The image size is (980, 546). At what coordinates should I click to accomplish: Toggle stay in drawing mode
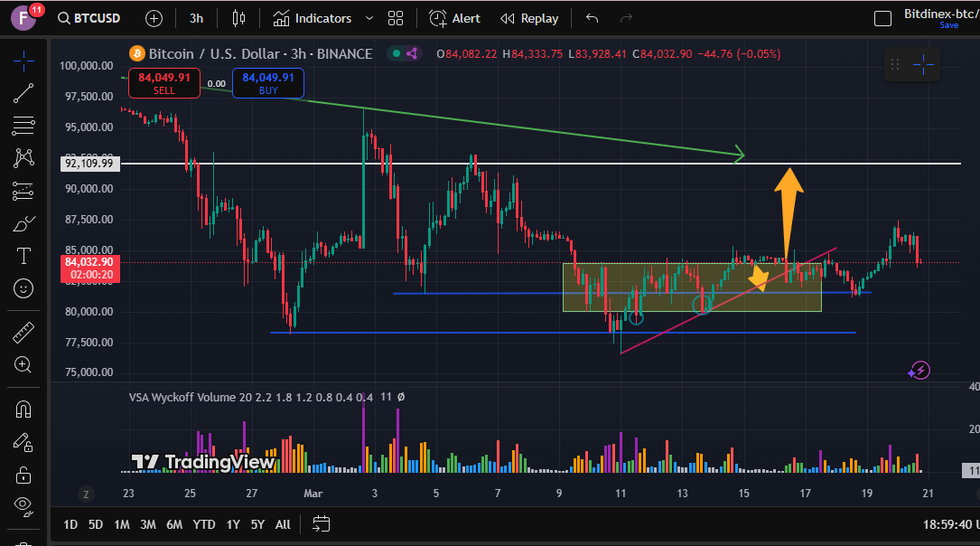pos(23,443)
